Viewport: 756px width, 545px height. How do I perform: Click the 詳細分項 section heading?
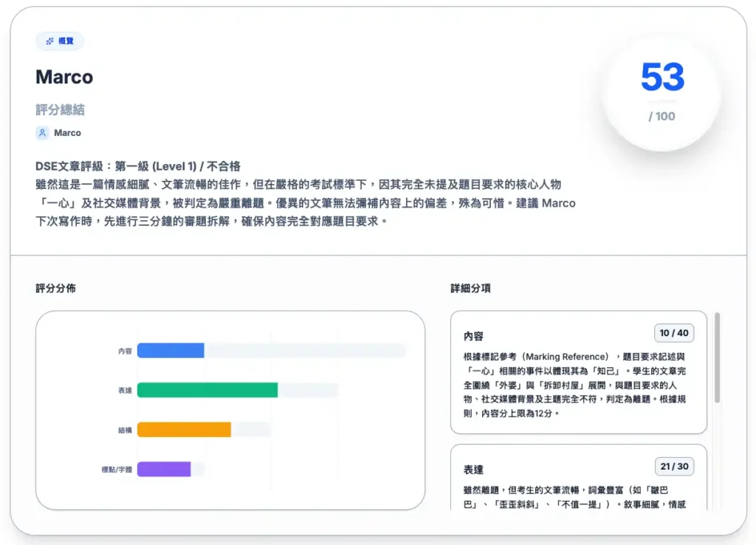[x=470, y=288]
